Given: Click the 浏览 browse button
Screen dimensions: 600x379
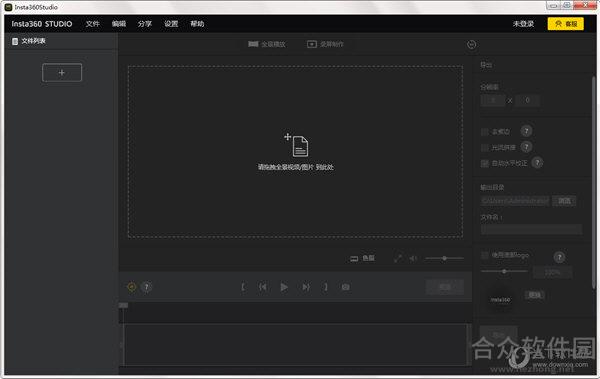Looking at the screenshot, I should tap(564, 201).
